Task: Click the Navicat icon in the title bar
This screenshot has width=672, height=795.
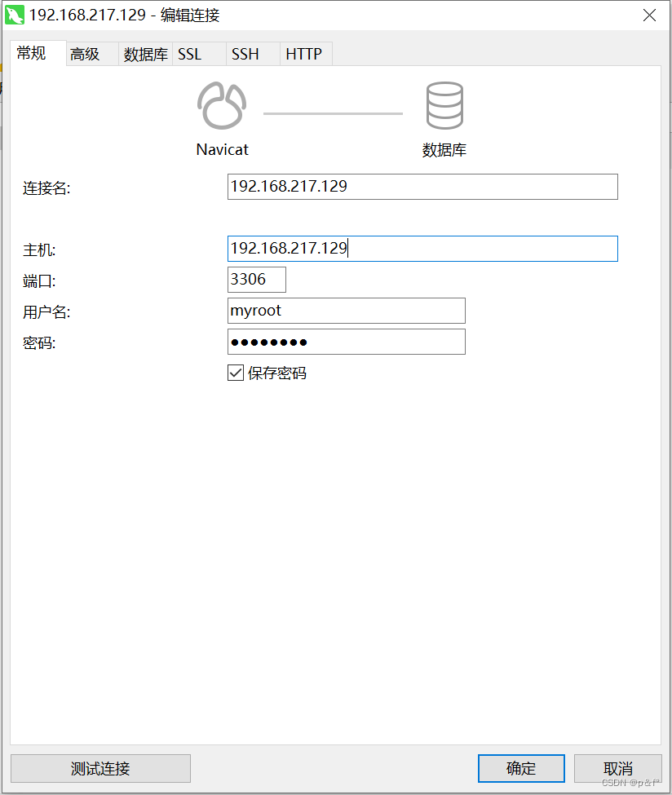Action: coord(15,15)
